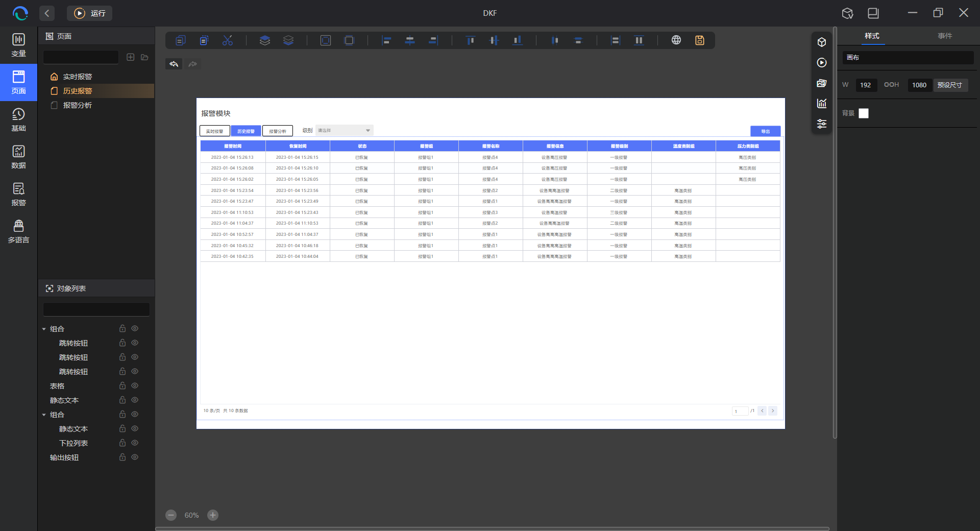The image size is (980, 531).
Task: Click the sliders settings icon on the right strip
Action: (x=822, y=124)
